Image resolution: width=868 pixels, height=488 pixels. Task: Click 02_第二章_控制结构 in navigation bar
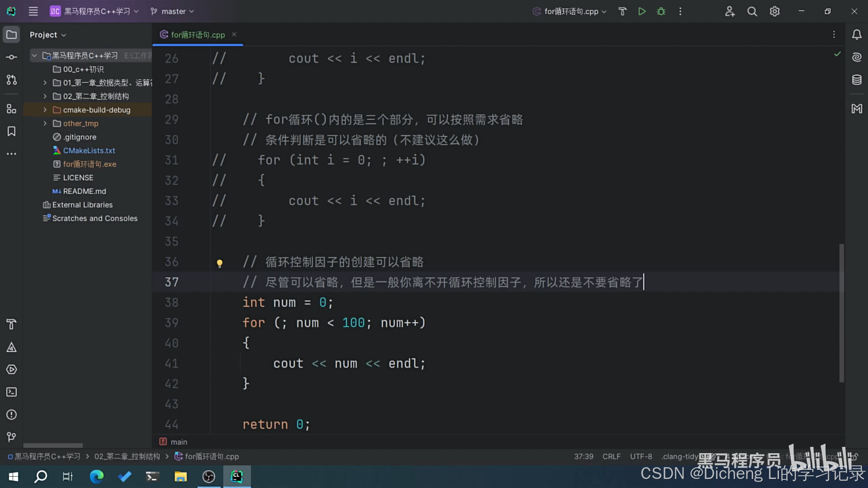tap(127, 456)
